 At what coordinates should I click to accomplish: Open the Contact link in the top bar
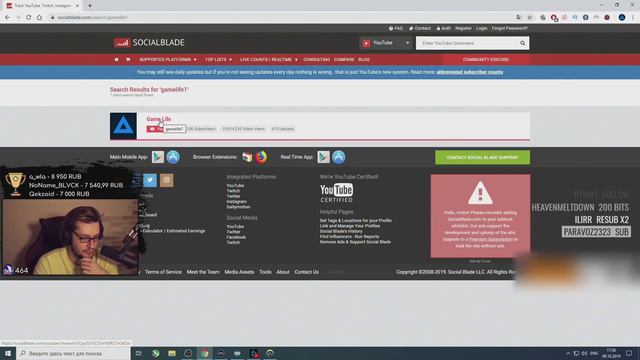[420, 28]
